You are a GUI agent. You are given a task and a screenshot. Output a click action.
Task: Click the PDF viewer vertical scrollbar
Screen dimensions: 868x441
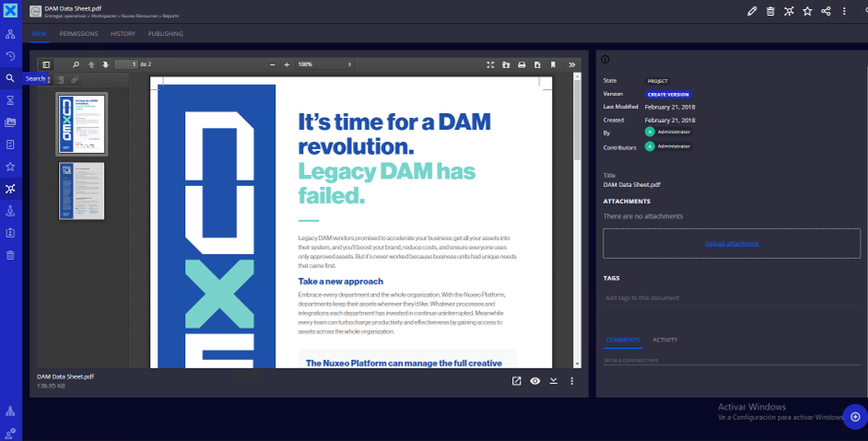pos(578,221)
